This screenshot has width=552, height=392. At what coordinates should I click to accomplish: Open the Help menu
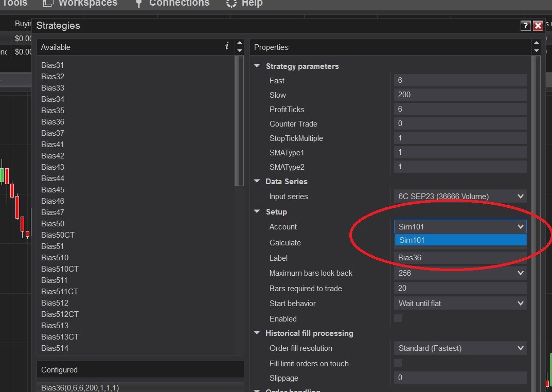pyautogui.click(x=245, y=3)
